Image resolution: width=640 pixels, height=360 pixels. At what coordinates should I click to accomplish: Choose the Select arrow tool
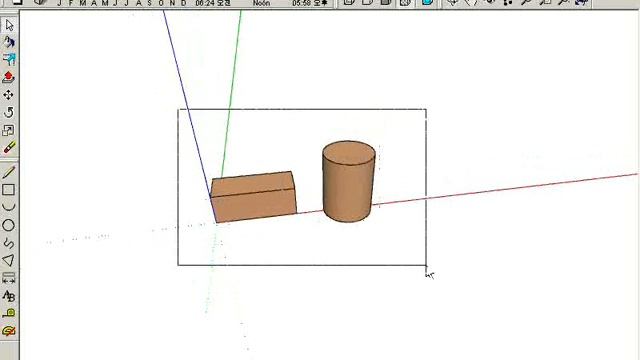[9, 25]
